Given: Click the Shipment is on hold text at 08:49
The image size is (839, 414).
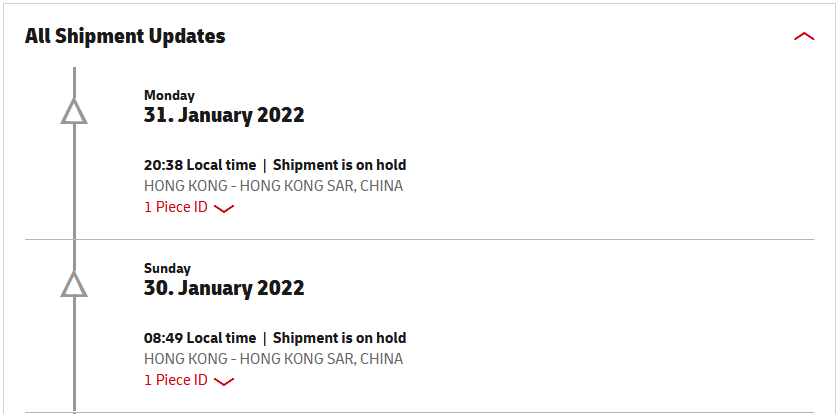Looking at the screenshot, I should click(x=339, y=338).
